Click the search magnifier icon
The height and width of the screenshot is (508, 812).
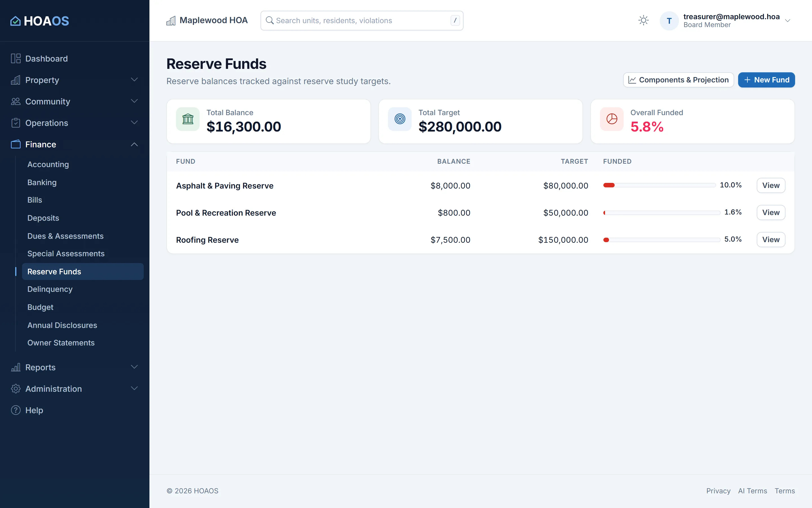tap(270, 21)
